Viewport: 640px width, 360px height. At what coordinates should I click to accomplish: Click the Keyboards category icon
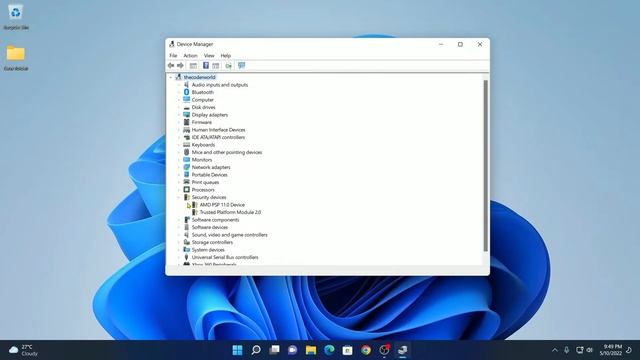click(187, 145)
